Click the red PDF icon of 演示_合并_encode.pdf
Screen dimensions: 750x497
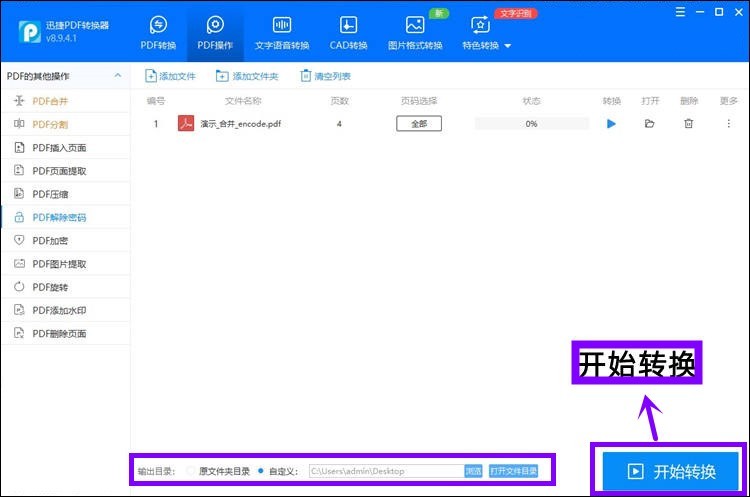pyautogui.click(x=186, y=123)
